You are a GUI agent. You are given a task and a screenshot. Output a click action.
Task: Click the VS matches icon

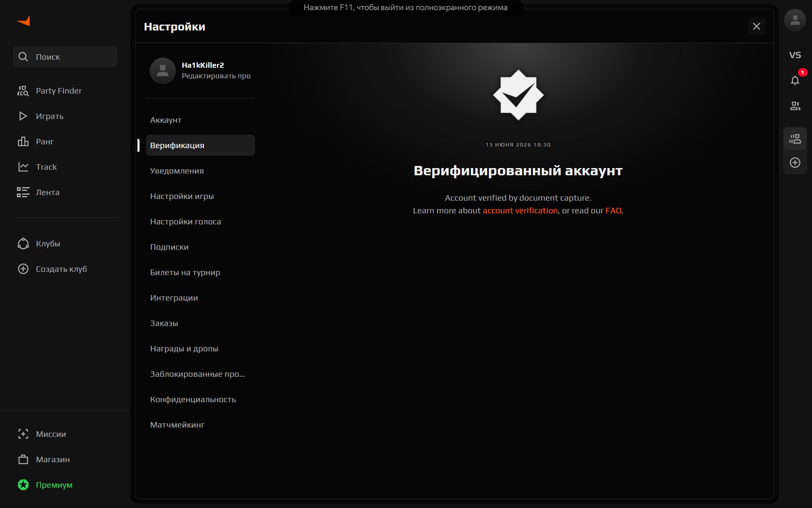point(795,55)
